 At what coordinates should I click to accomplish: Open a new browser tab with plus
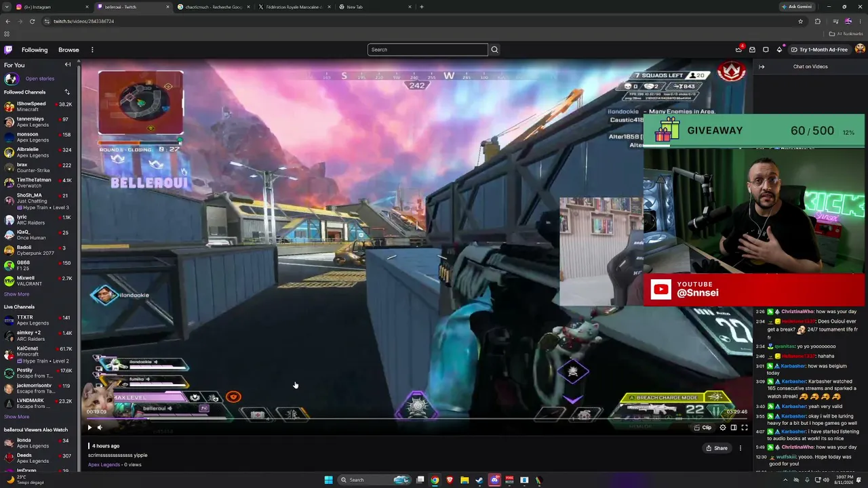[x=422, y=7]
